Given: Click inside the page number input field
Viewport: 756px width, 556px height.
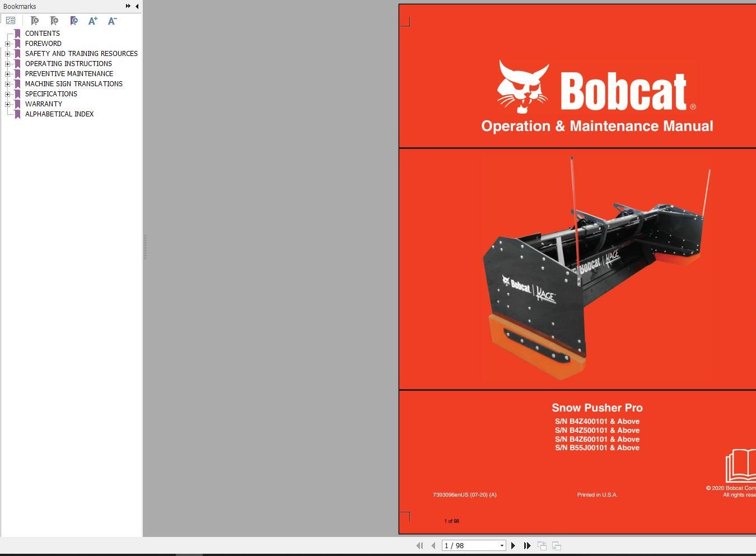Looking at the screenshot, I should pos(465,545).
